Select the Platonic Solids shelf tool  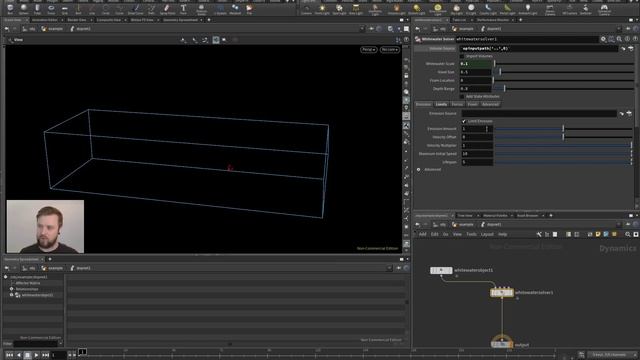201,9
